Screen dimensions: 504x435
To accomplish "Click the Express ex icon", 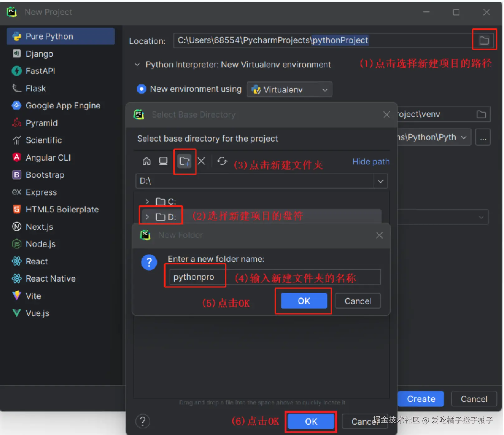I will [x=17, y=192].
